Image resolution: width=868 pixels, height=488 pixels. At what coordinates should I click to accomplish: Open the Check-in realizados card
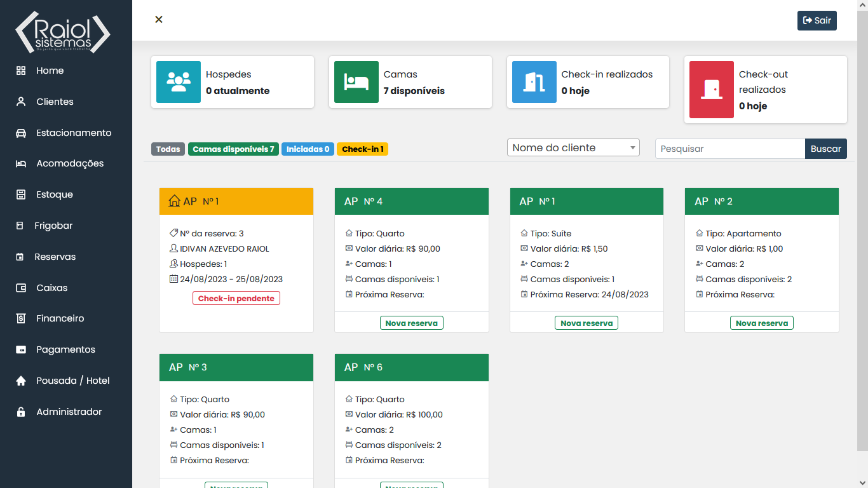coord(588,82)
